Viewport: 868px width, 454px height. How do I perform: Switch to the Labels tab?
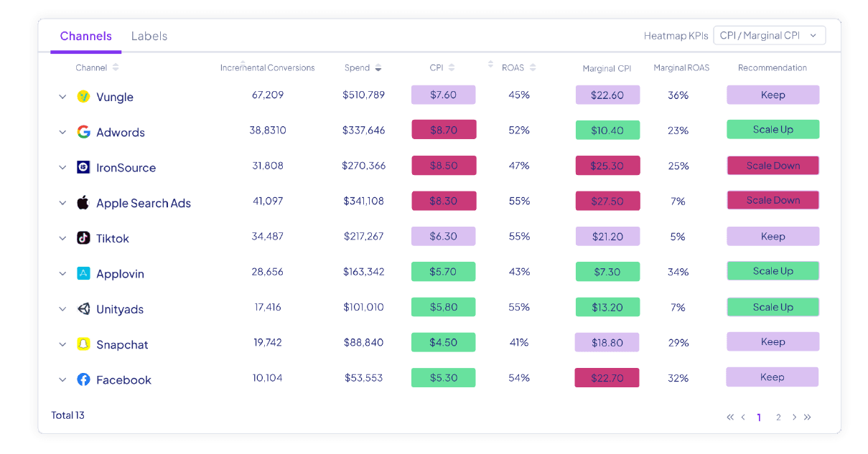coord(149,36)
